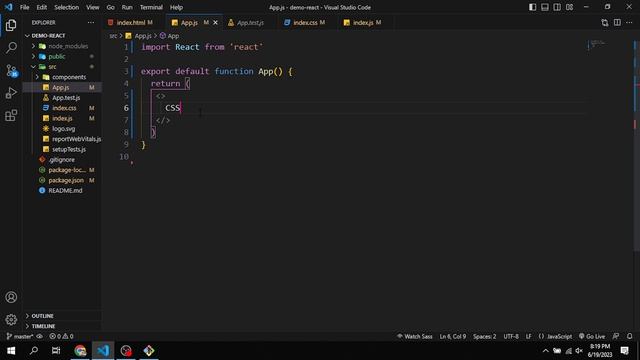This screenshot has width=640, height=360.
Task: Open Source Control view
Action: click(x=11, y=71)
